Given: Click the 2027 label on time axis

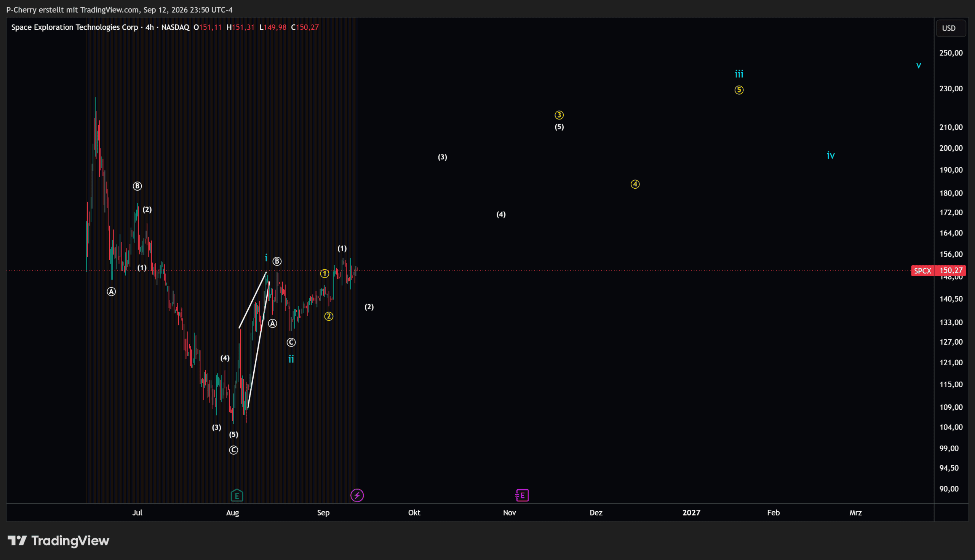Looking at the screenshot, I should coord(691,513).
